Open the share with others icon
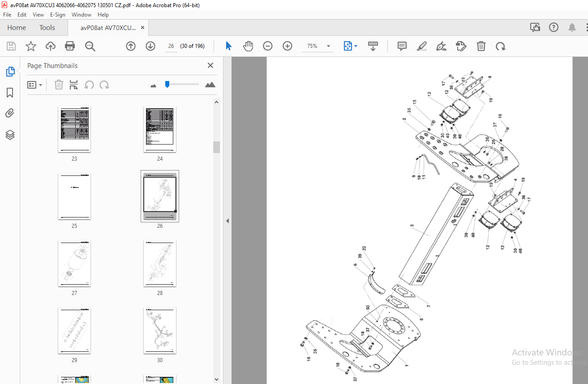The height and width of the screenshot is (384, 588). pos(535,27)
